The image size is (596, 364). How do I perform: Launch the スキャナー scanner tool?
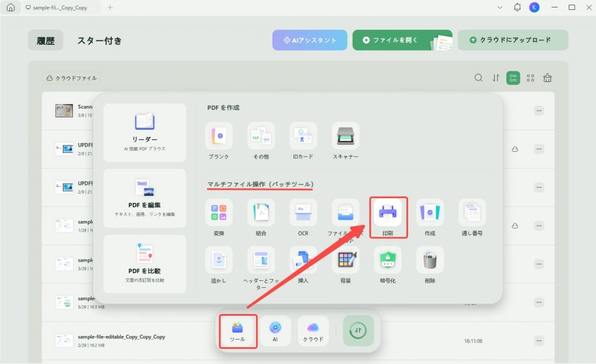(x=345, y=136)
